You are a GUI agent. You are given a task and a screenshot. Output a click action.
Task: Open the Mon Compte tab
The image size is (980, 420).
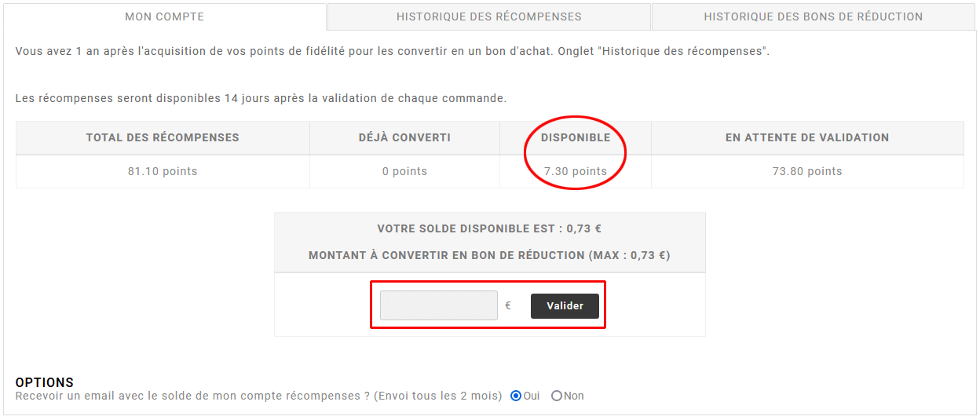pos(165,16)
